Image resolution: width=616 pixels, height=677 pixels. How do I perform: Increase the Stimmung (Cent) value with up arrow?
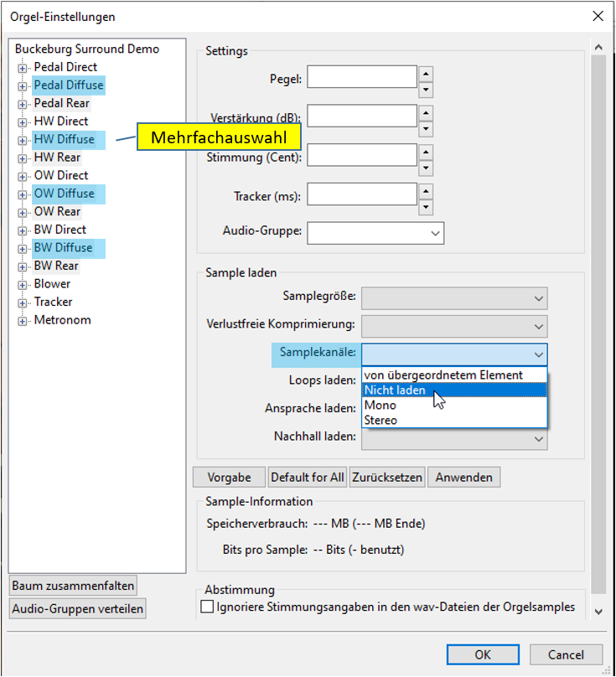[426, 151]
